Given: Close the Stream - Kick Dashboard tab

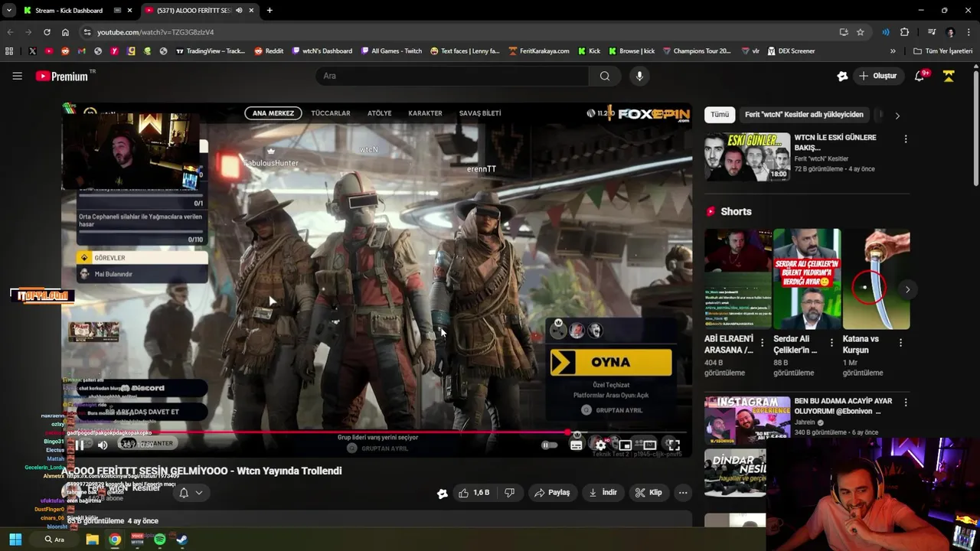Looking at the screenshot, I should coord(129,11).
